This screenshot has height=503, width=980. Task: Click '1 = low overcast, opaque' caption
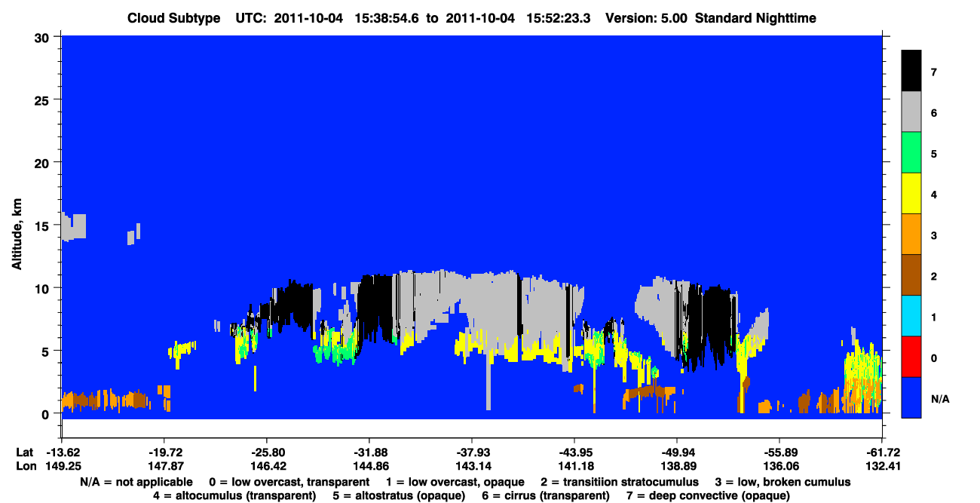click(x=455, y=482)
